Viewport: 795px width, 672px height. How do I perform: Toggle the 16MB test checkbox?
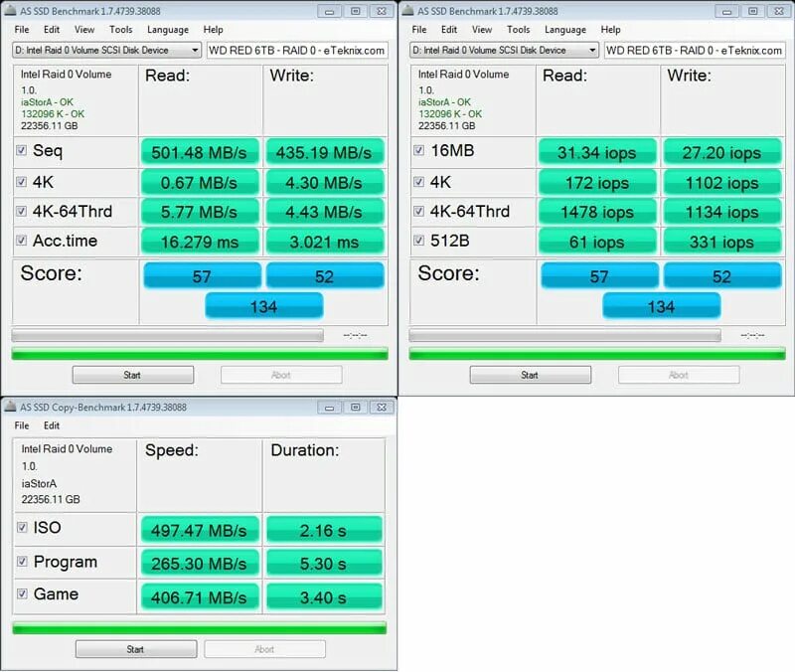[418, 150]
